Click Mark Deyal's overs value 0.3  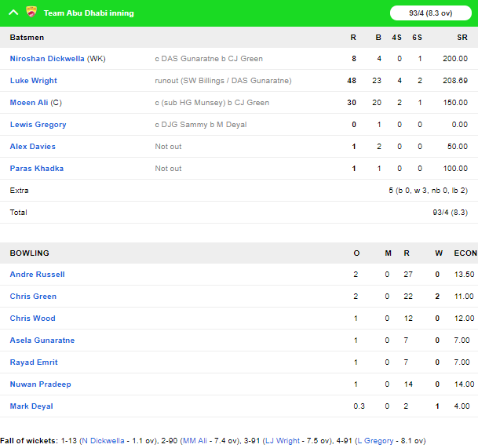pyautogui.click(x=359, y=406)
